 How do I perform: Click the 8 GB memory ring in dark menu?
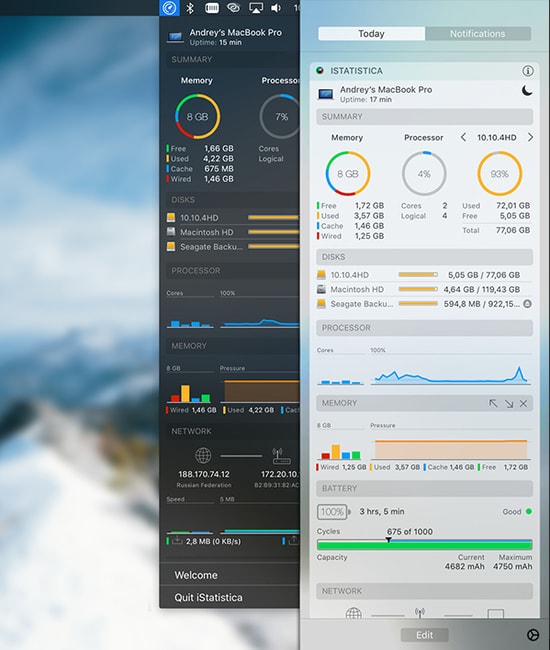197,116
